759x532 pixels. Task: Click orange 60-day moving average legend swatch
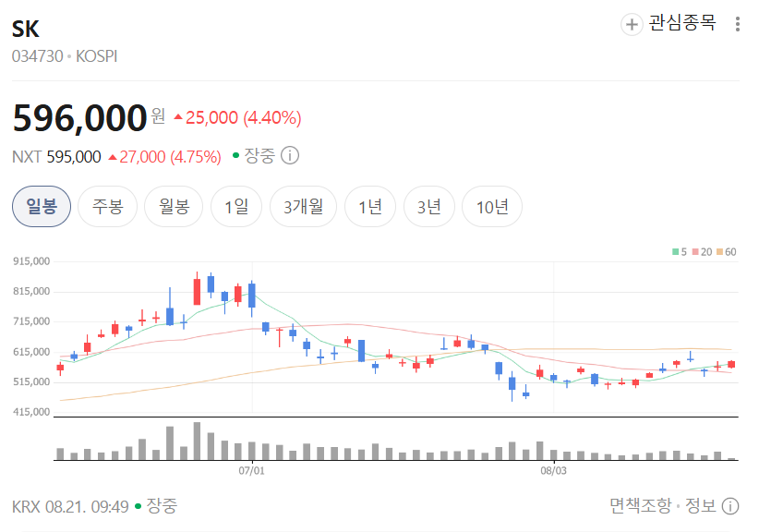[x=719, y=252]
